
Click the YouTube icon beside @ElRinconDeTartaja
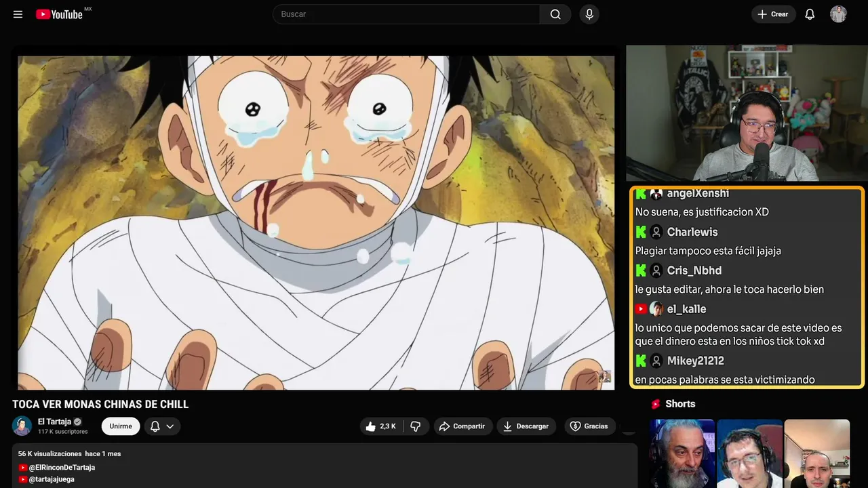(x=23, y=468)
